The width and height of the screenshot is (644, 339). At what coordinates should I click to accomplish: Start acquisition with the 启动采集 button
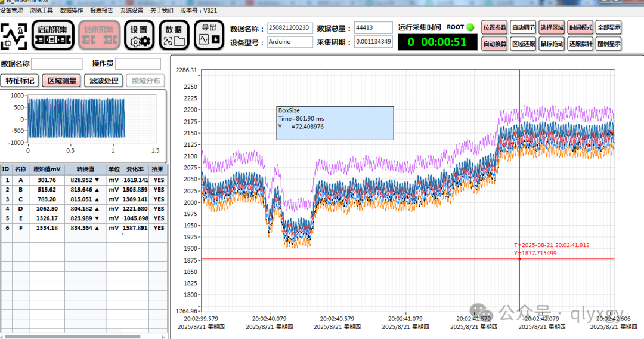point(52,35)
